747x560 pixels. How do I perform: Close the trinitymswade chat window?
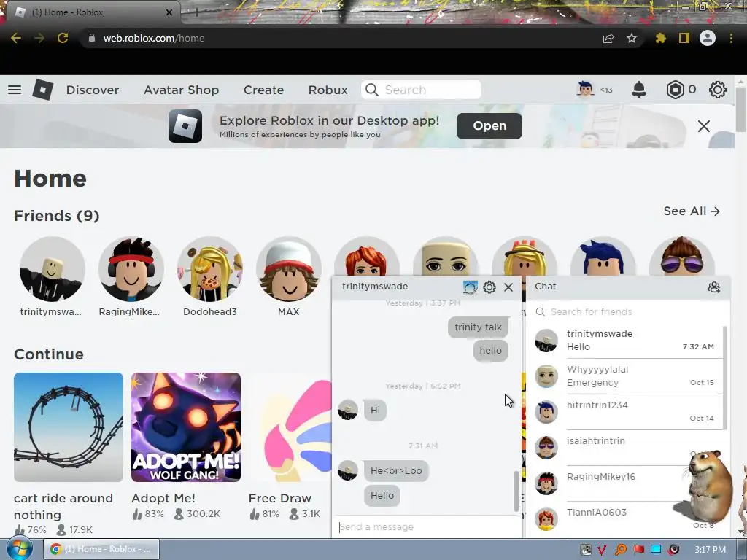tap(508, 287)
